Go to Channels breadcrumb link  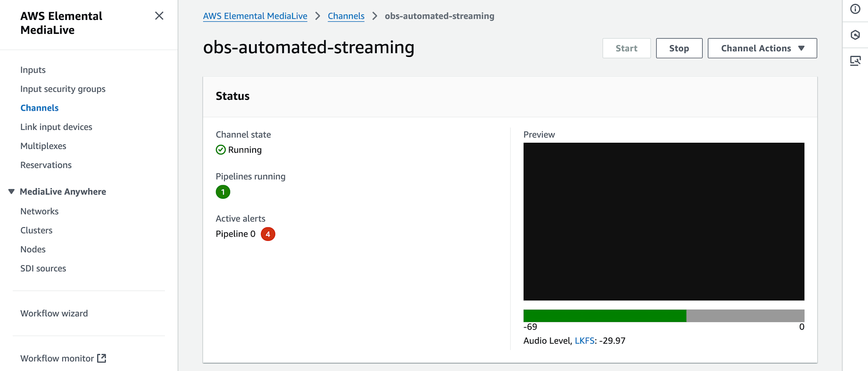346,16
